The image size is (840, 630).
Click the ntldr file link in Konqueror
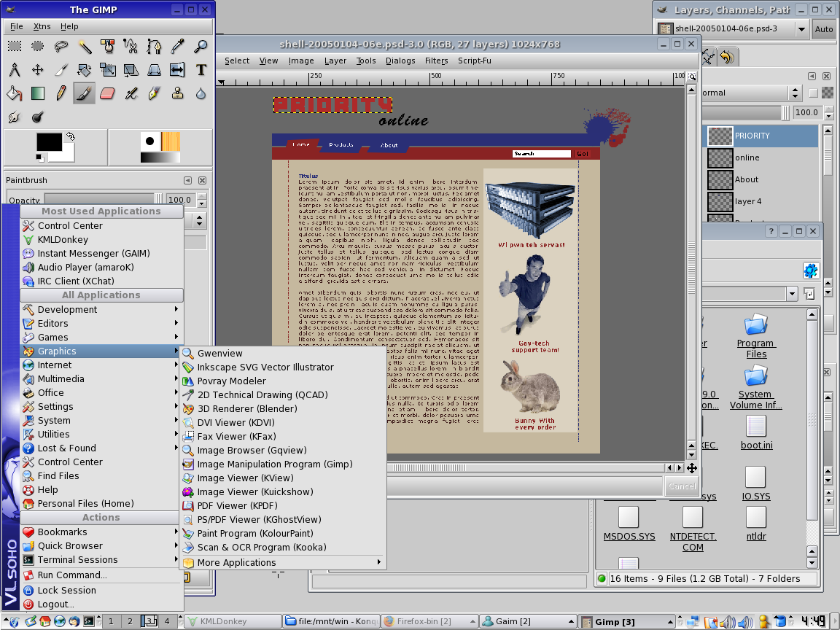pos(756,536)
